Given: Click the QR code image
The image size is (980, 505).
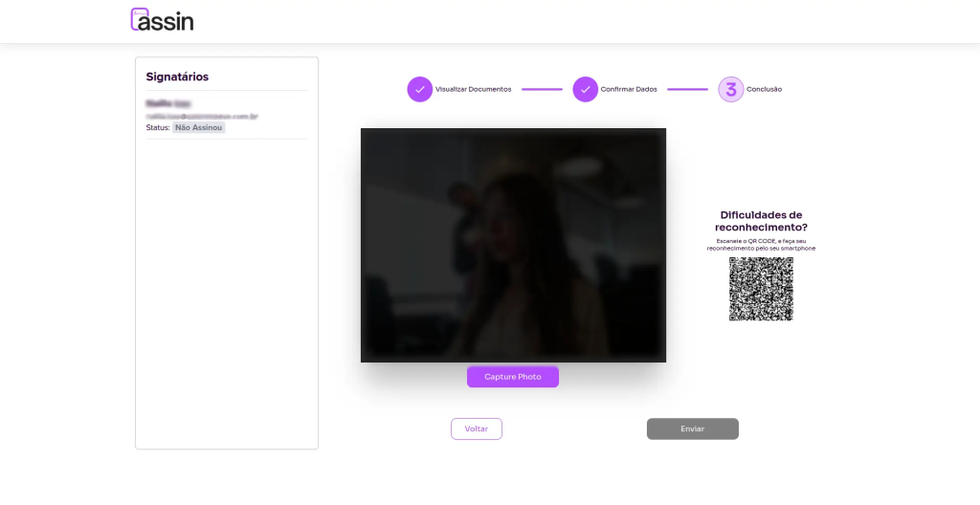Looking at the screenshot, I should click(761, 289).
